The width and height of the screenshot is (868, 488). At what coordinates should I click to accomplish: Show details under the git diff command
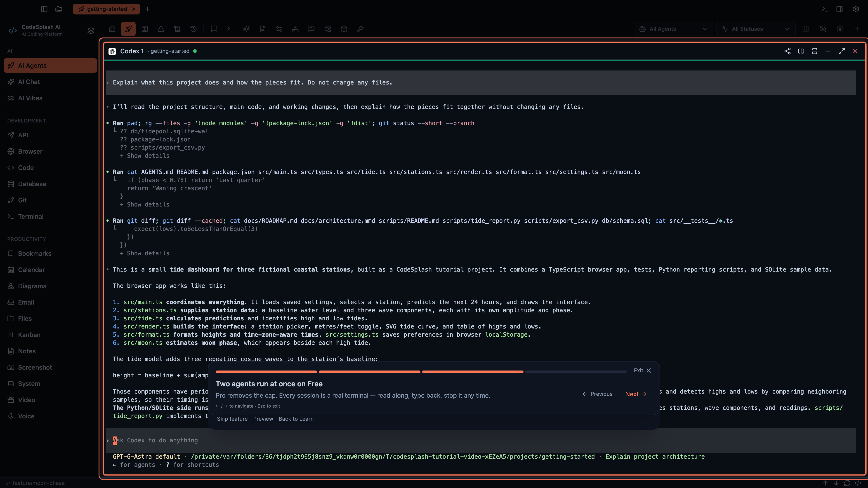click(145, 253)
